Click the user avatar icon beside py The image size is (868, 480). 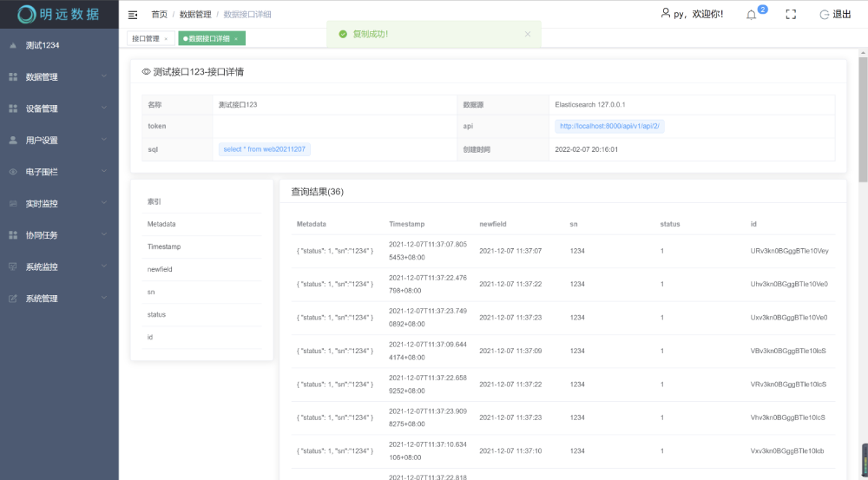tap(666, 14)
